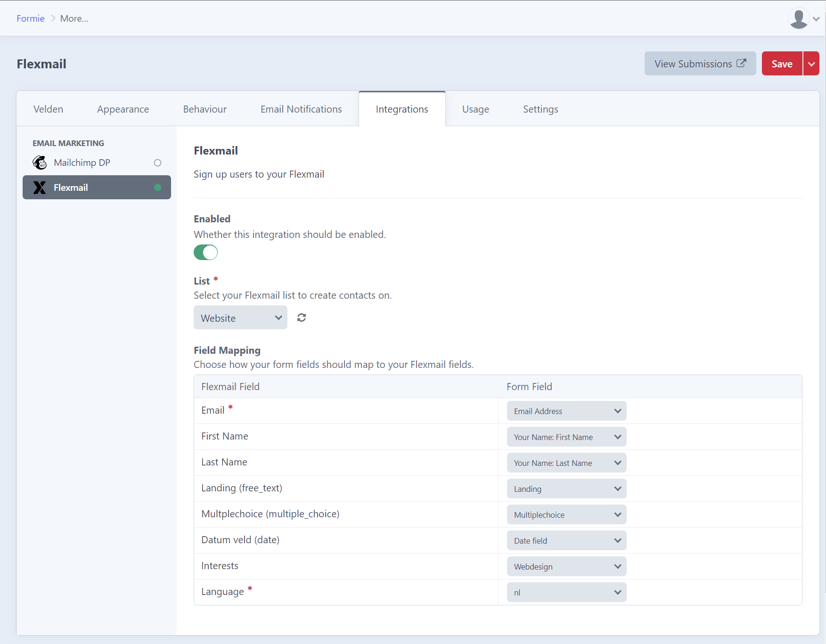Select Mailchimp DP integration in sidebar
Screen dimensions: 826x644
click(97, 163)
